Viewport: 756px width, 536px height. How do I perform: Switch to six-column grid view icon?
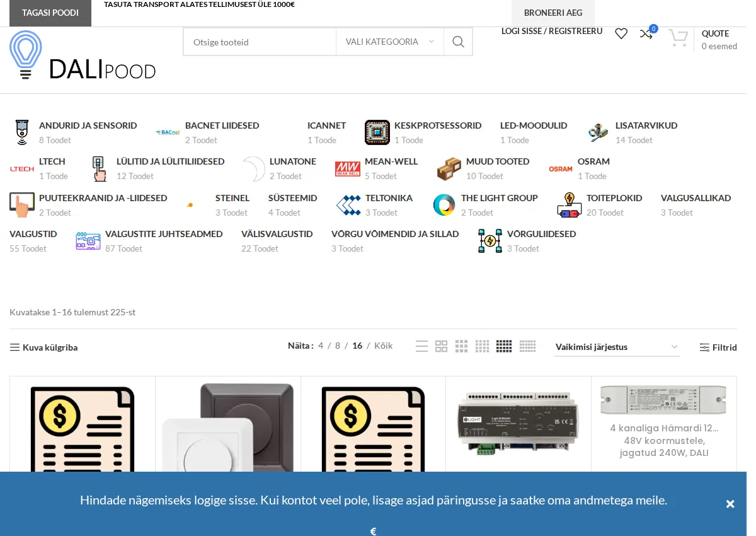coord(528,346)
